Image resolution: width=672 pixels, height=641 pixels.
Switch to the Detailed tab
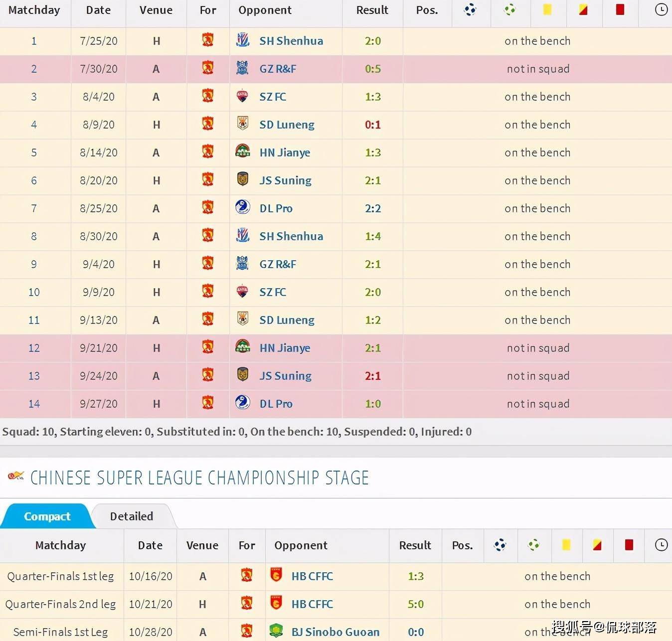132,516
